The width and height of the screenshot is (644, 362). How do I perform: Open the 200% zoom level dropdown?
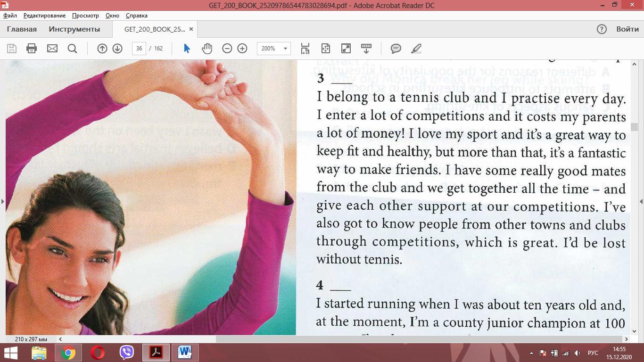point(285,49)
